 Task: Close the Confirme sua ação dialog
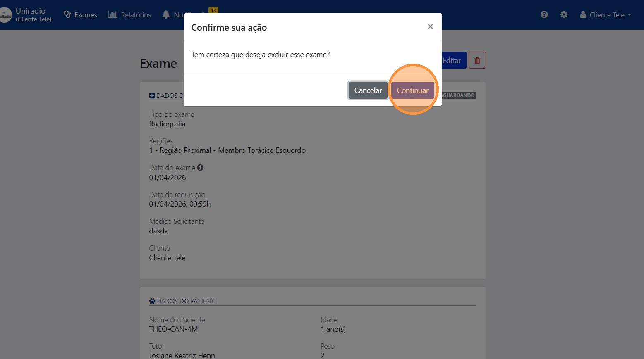(430, 26)
